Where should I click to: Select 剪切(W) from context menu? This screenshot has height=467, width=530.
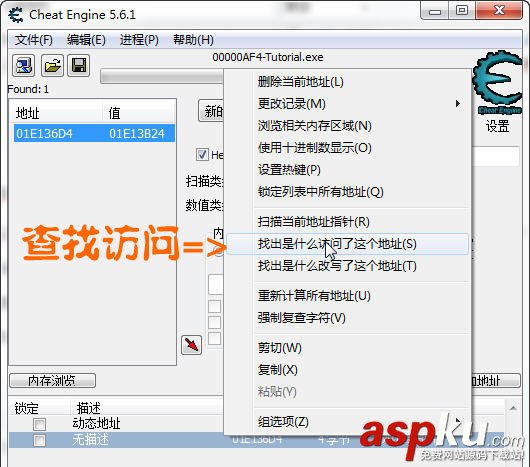point(347,348)
